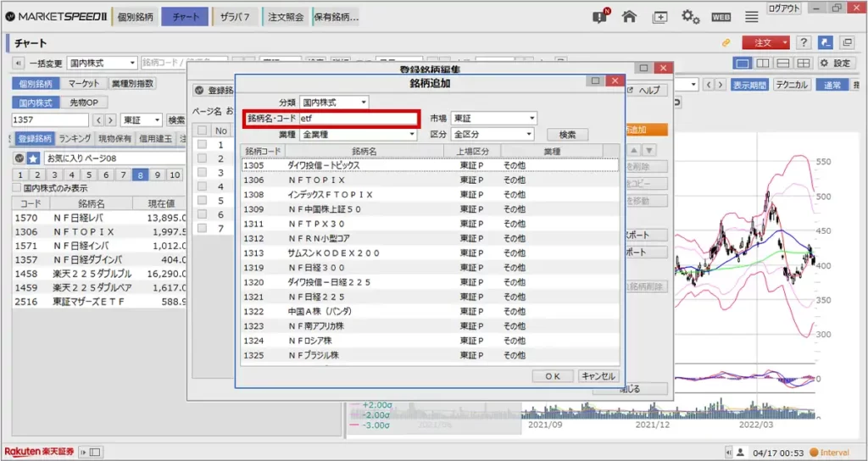Toggle 国内株式のみ表示 checkbox
868x461 pixels.
(x=17, y=188)
